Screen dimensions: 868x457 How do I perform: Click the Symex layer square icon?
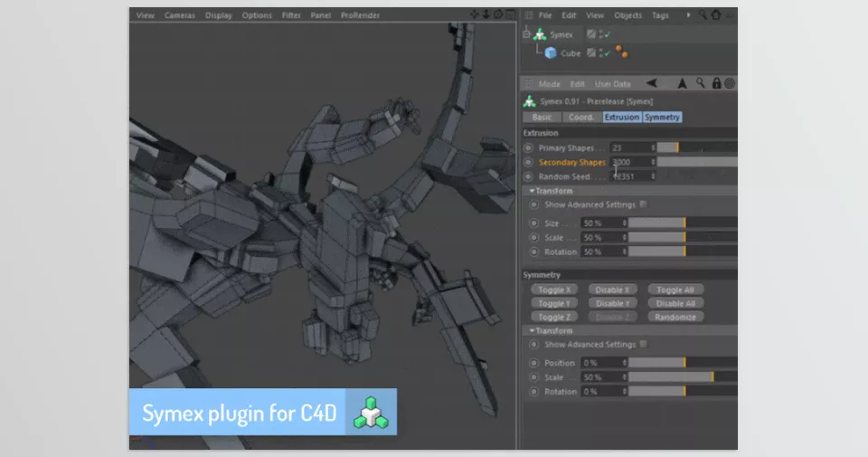(591, 34)
